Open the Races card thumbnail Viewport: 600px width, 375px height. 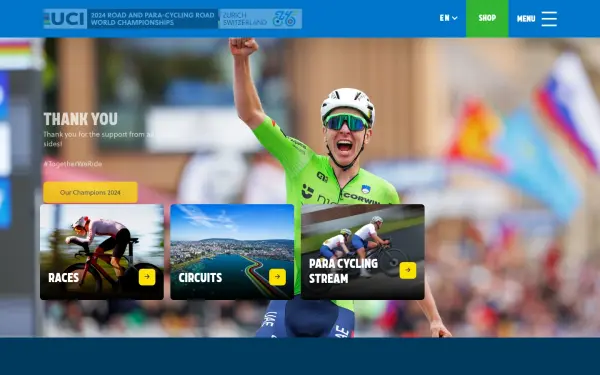[102, 252]
